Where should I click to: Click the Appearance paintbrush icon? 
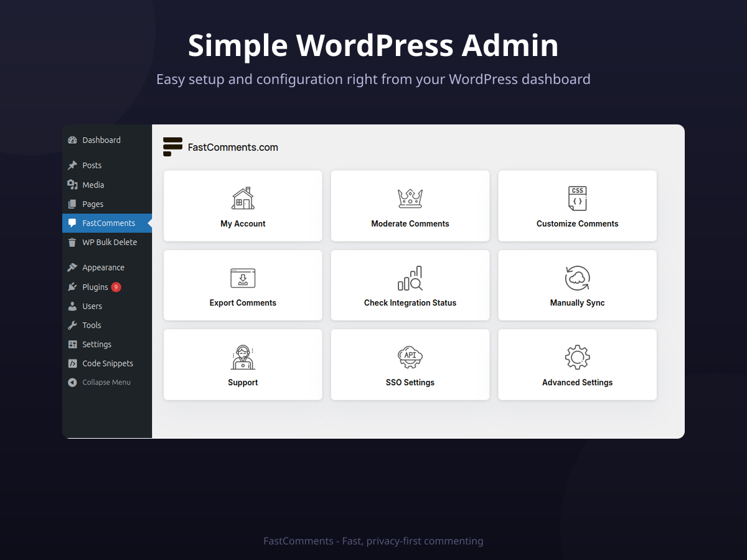click(x=72, y=268)
